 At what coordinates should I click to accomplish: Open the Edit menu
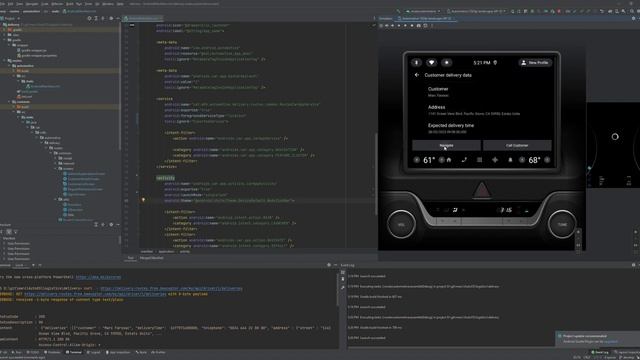point(11,4)
